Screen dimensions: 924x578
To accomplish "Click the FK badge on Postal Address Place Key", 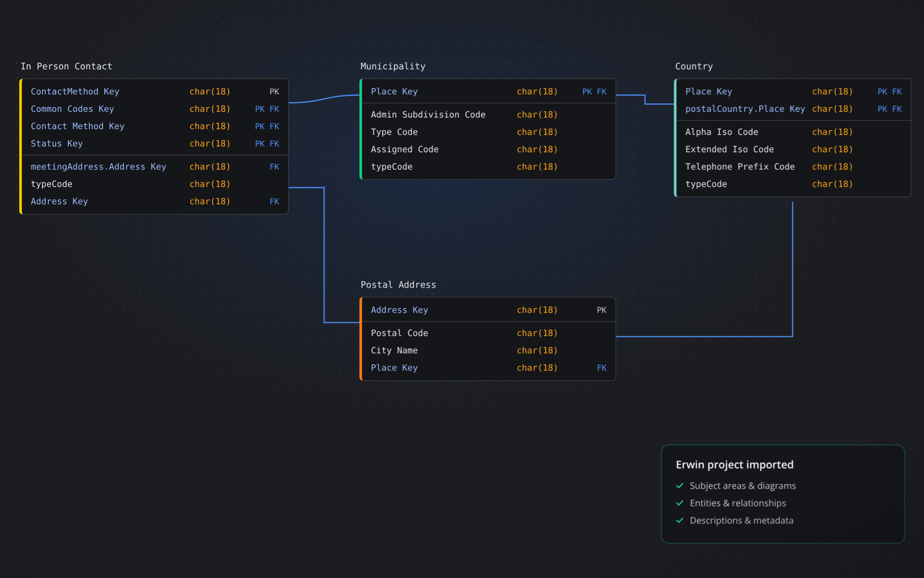I will (x=602, y=368).
